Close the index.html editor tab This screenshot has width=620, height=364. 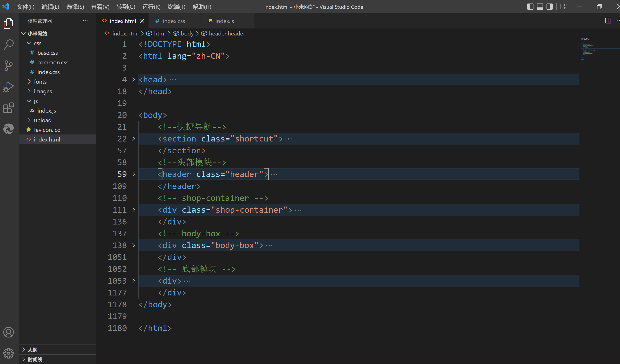point(142,21)
